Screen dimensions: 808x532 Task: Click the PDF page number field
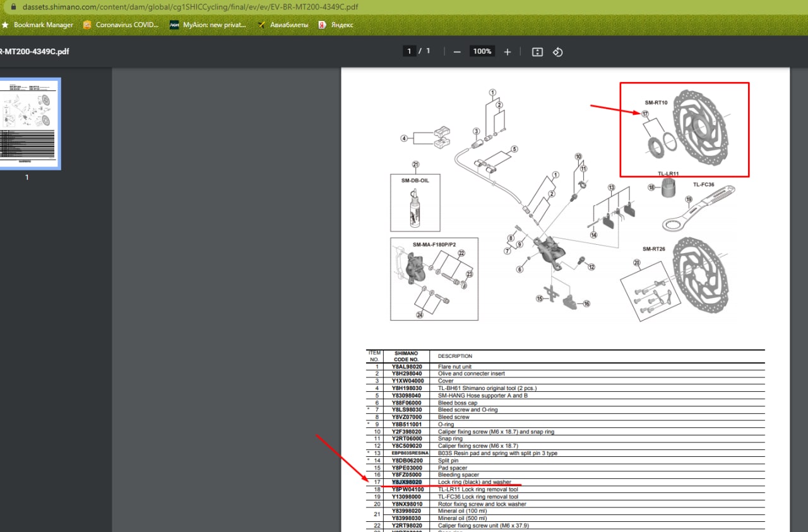(x=410, y=51)
